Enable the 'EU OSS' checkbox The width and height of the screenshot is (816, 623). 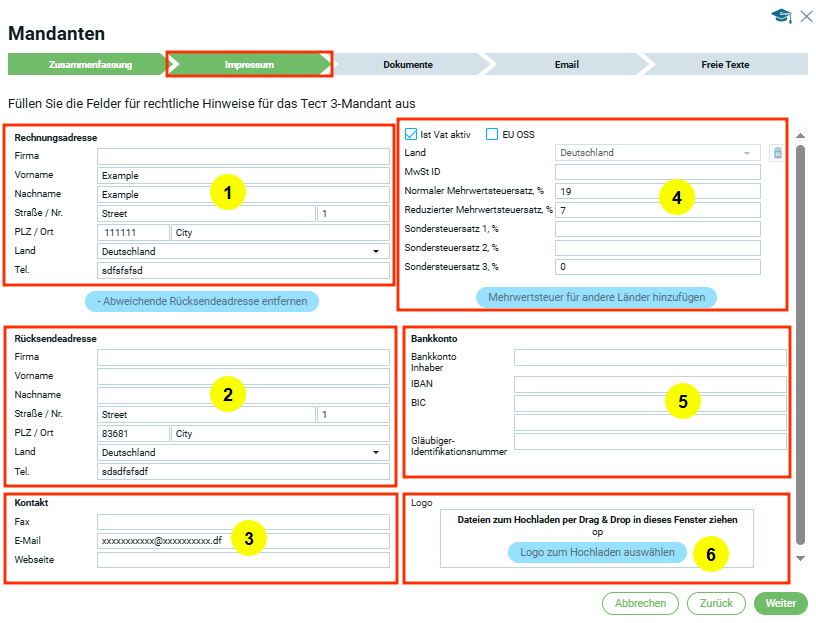point(492,134)
